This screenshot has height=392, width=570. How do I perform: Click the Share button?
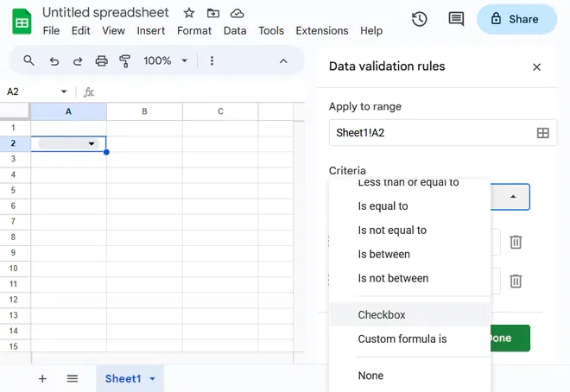[516, 19]
